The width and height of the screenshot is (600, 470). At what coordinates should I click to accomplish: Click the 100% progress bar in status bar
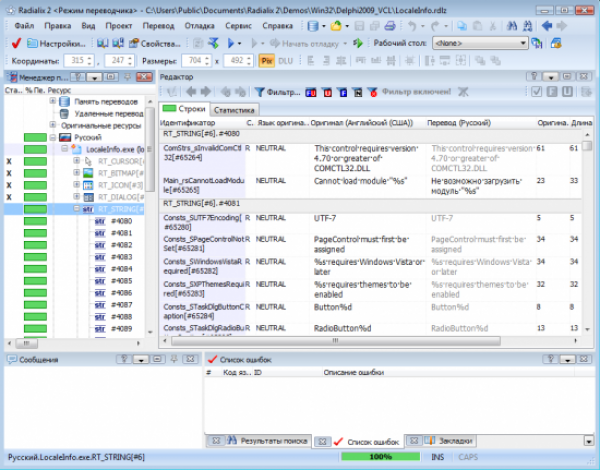[x=380, y=457]
